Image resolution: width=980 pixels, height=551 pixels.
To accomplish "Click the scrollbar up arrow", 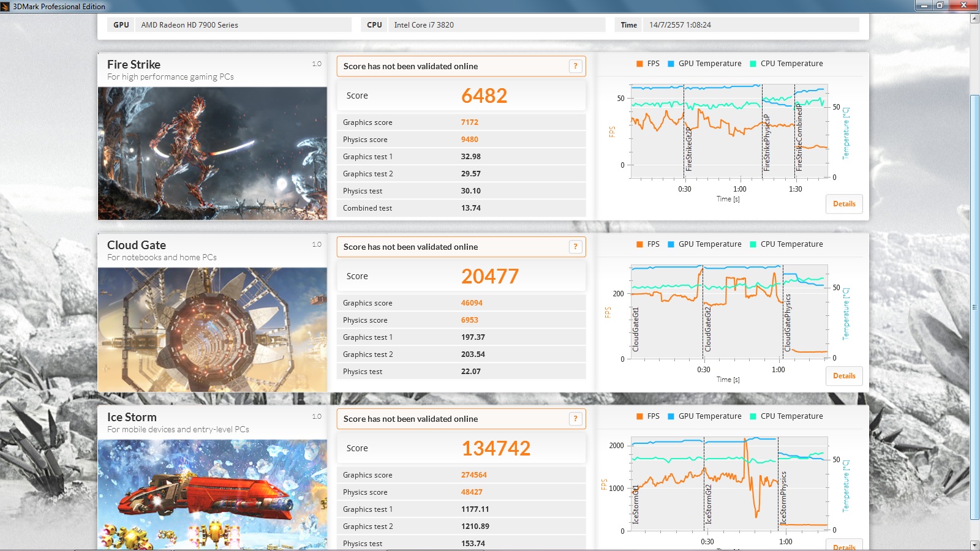I will click(974, 18).
